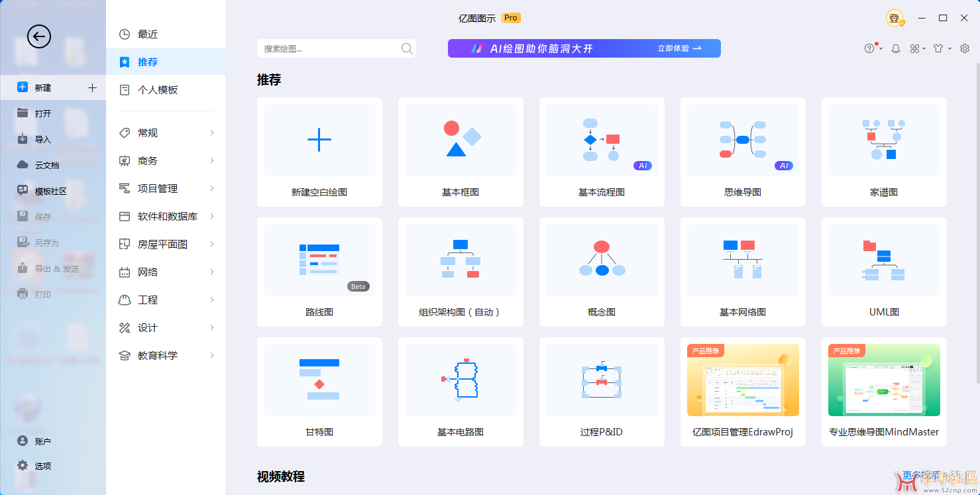The height and width of the screenshot is (495, 980).
Task: Open the apps grid dropdown
Action: (x=917, y=48)
